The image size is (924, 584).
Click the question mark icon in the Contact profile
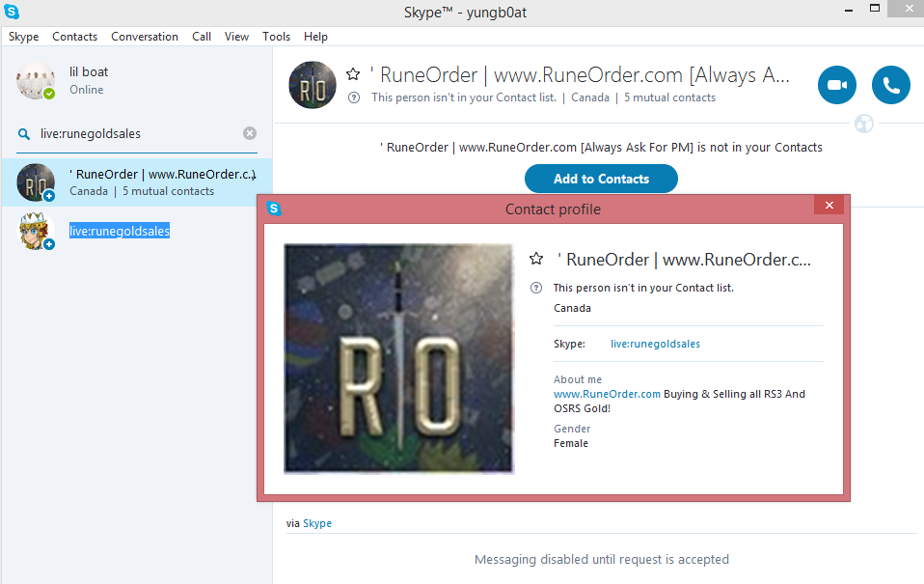pyautogui.click(x=536, y=288)
